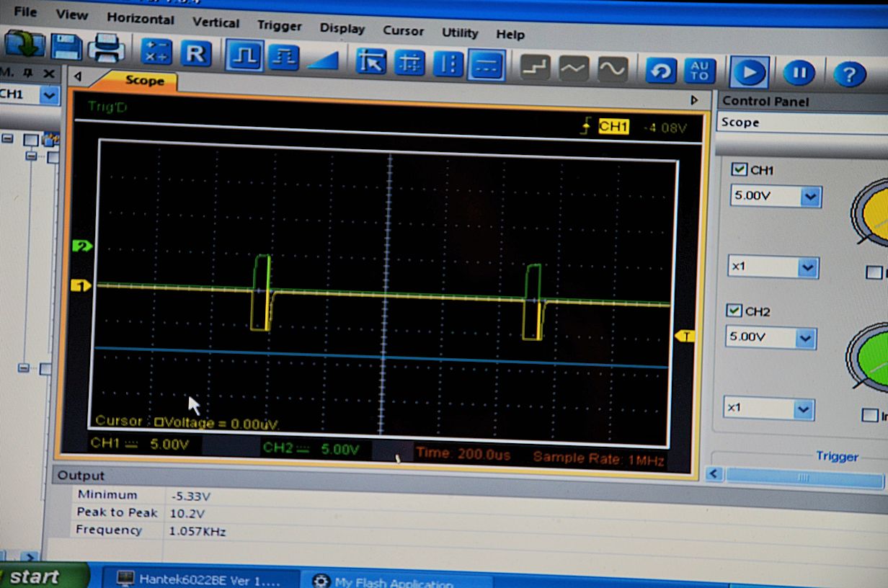Expand the CH1 selector in left panel
This screenshot has width=888, height=588.
49,95
